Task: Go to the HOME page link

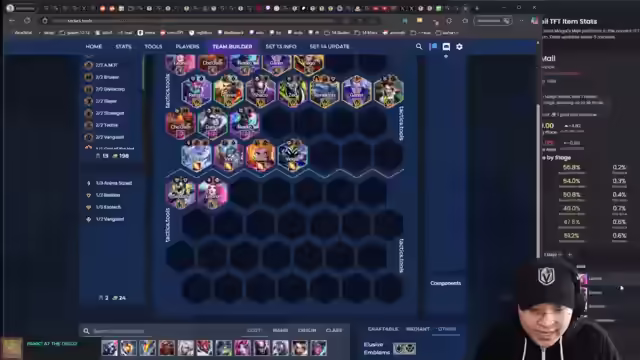Action: (93, 47)
